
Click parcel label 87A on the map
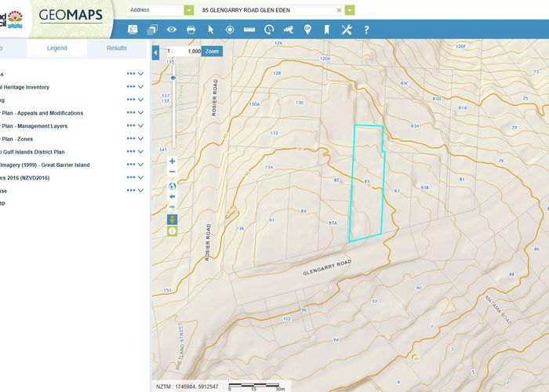(x=333, y=223)
